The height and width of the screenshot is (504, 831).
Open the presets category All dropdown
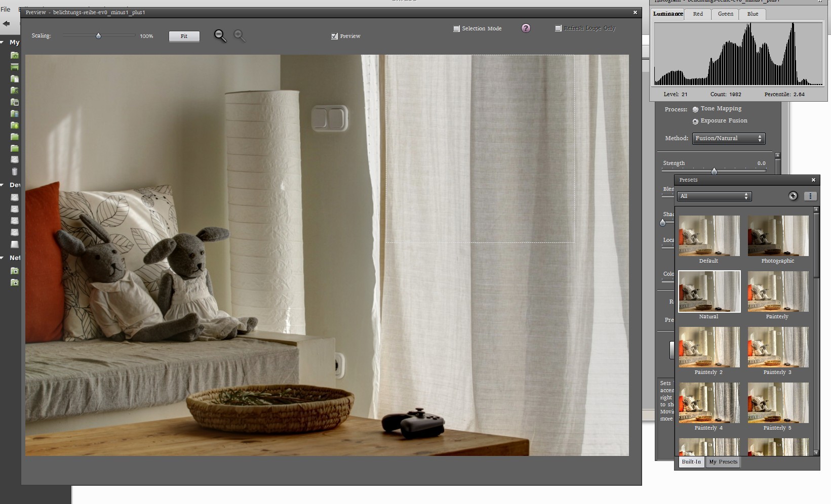tap(714, 196)
